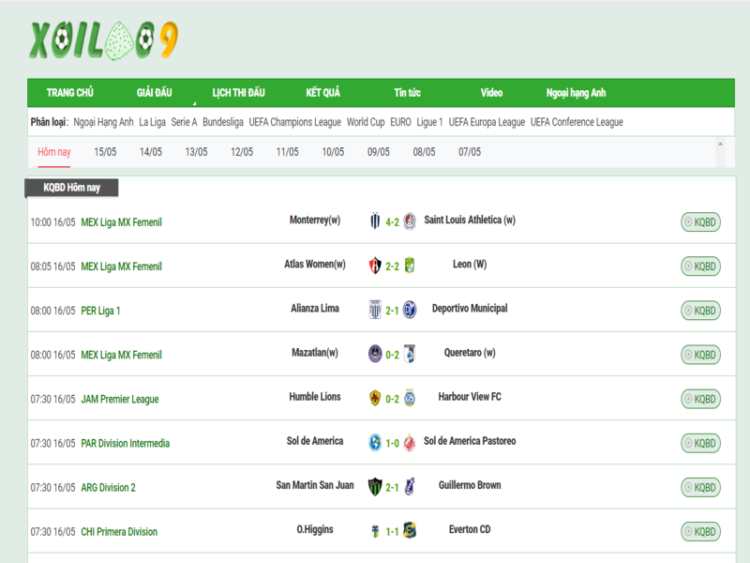Click the Sol de America blue crest
750x563 pixels.
coord(375,442)
